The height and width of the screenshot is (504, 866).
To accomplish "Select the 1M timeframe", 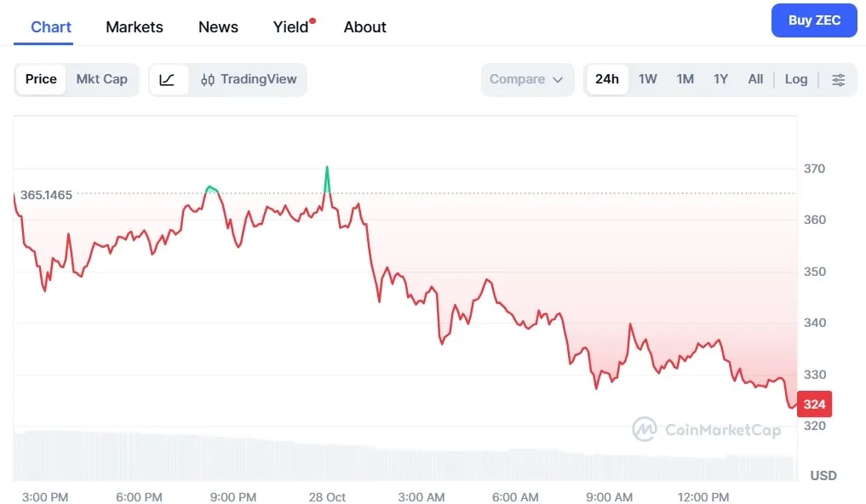I will pos(685,78).
